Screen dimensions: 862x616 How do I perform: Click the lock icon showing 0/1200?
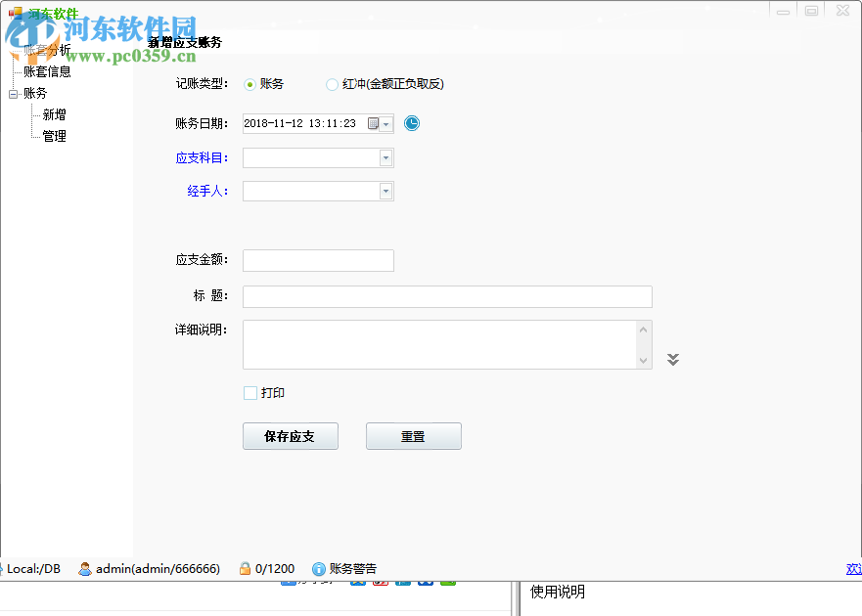pos(245,568)
